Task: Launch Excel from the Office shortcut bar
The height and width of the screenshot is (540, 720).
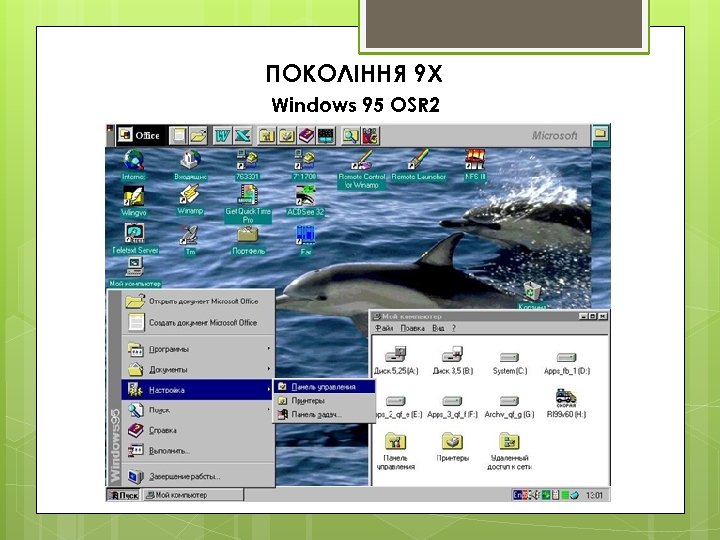Action: pos(242,135)
